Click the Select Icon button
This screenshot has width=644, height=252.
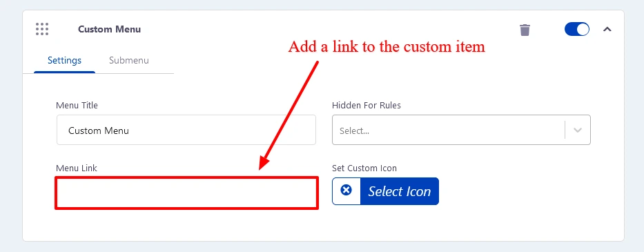pos(399,191)
